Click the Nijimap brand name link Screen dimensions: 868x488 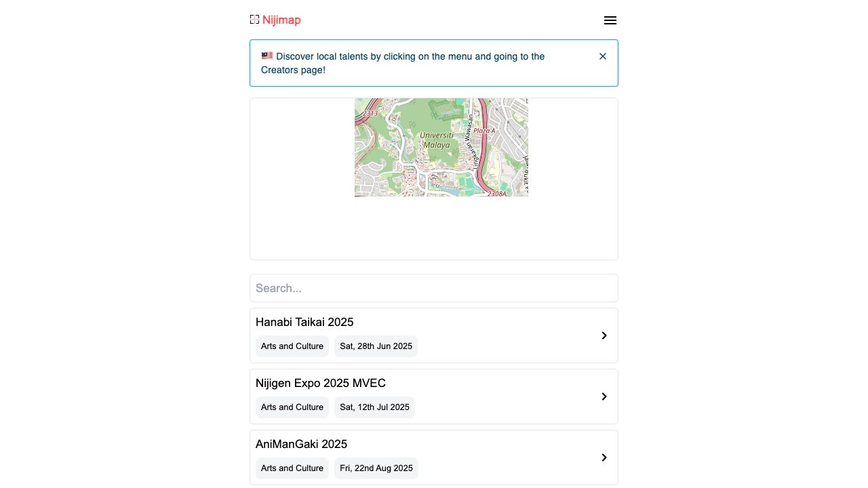281,20
